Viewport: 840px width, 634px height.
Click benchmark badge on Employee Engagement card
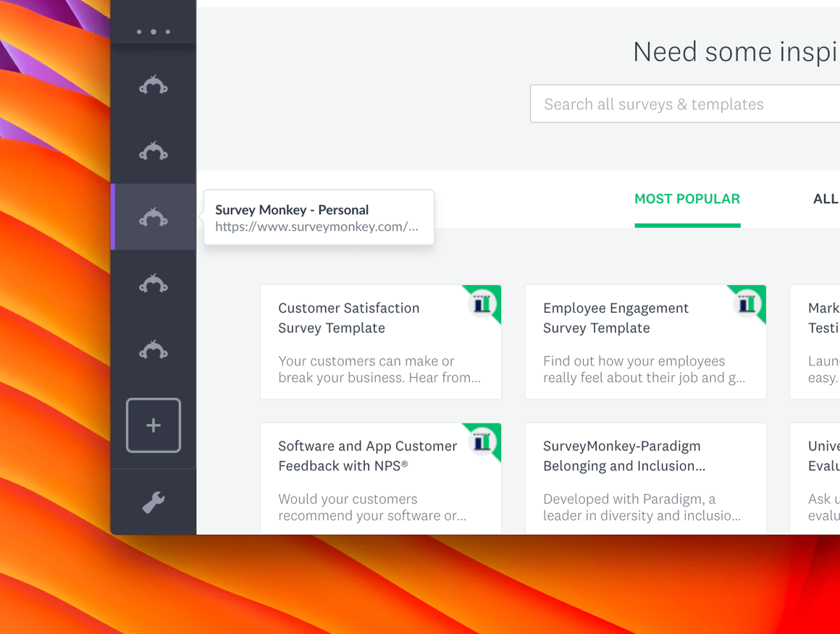click(x=747, y=304)
